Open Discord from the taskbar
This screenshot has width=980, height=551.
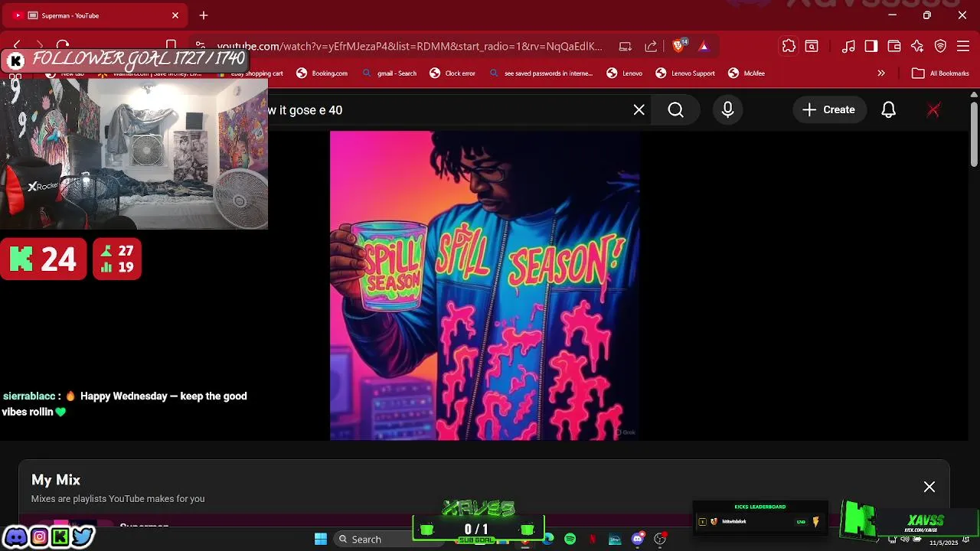[x=638, y=540]
